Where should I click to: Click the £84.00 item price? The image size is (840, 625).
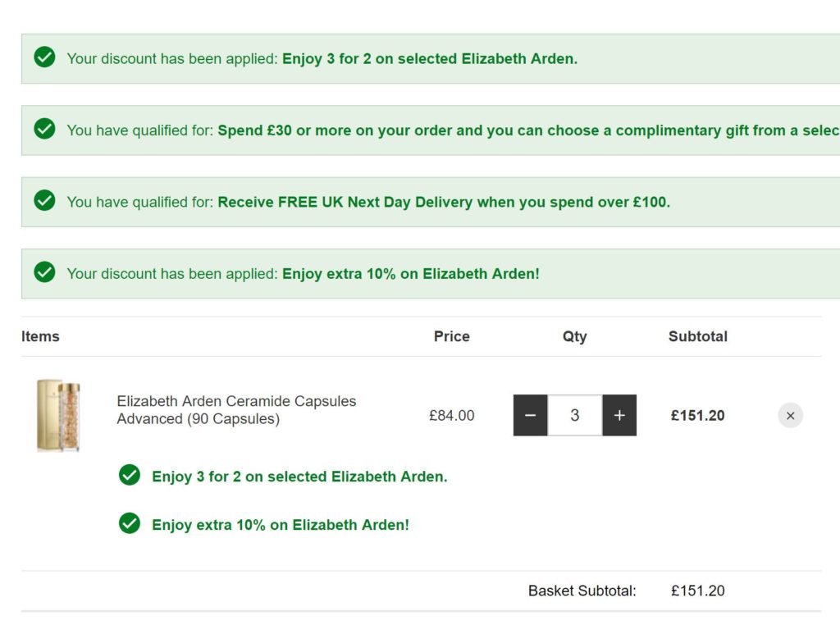point(451,416)
